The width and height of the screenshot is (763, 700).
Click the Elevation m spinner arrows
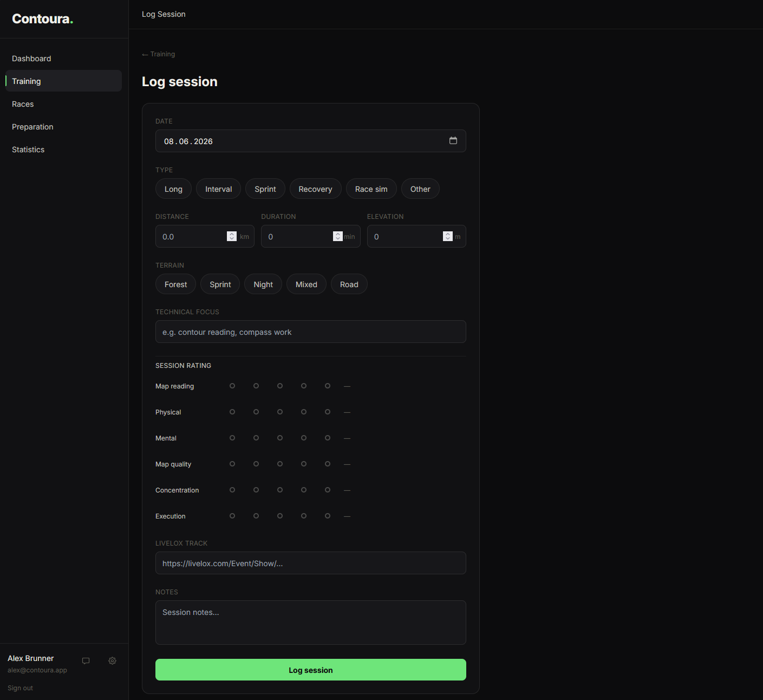[x=448, y=236]
